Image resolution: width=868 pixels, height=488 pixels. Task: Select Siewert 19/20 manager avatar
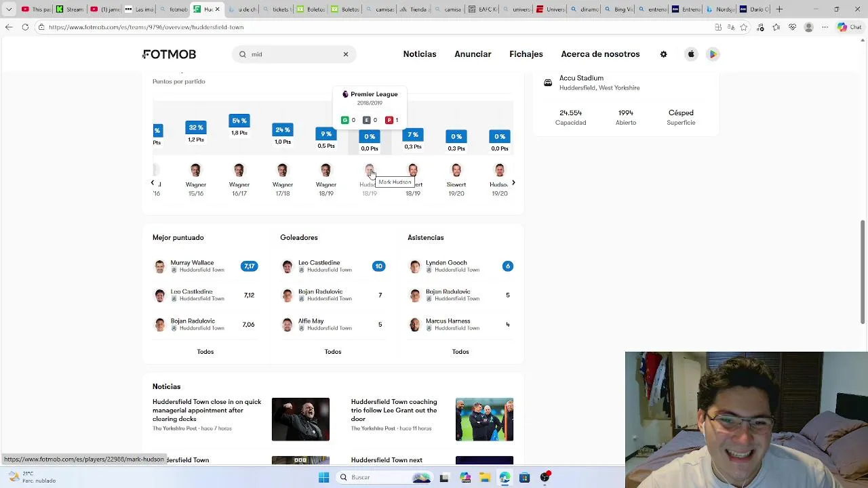(x=456, y=170)
